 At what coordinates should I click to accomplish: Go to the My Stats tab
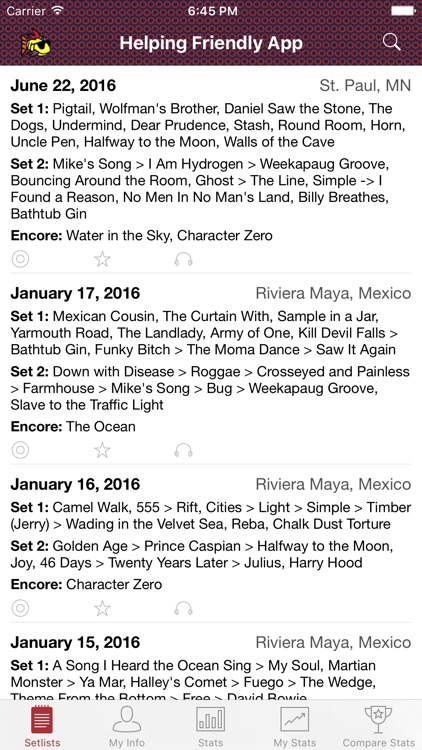coord(294,726)
